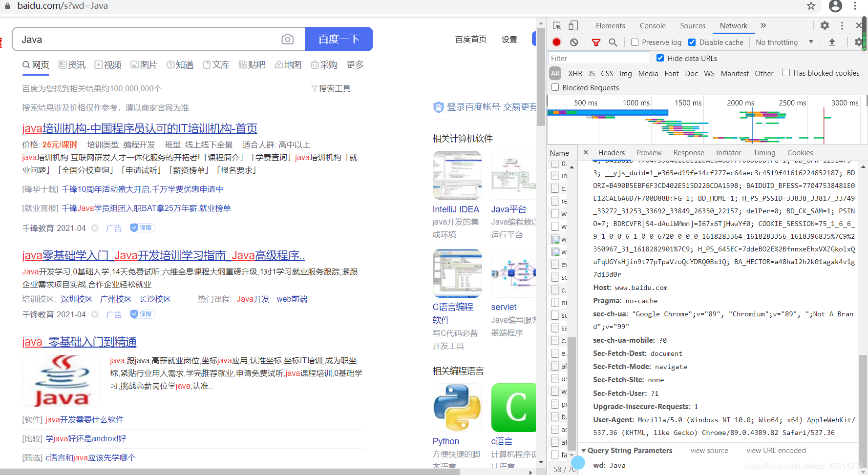Toggle the network filter funnel icon
This screenshot has width=868, height=475.
[x=596, y=42]
